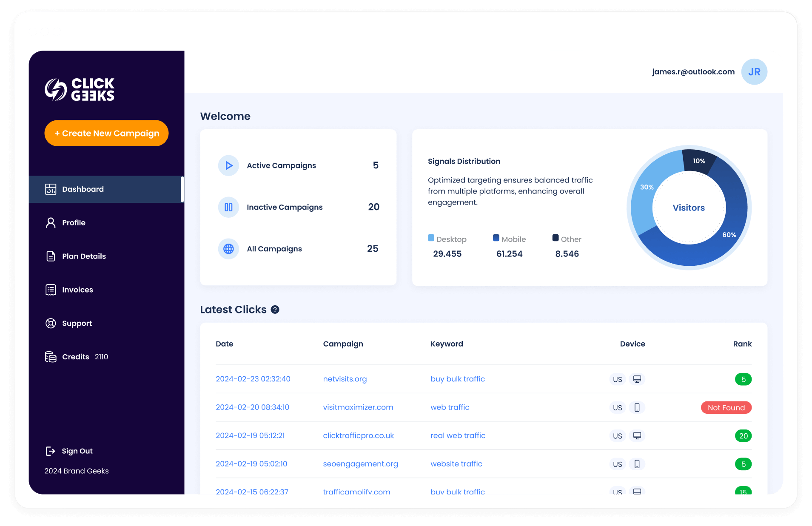Image resolution: width=812 pixels, height=526 pixels.
Task: Click the mobile device icon in visitmaximizer.com row
Action: click(x=637, y=407)
